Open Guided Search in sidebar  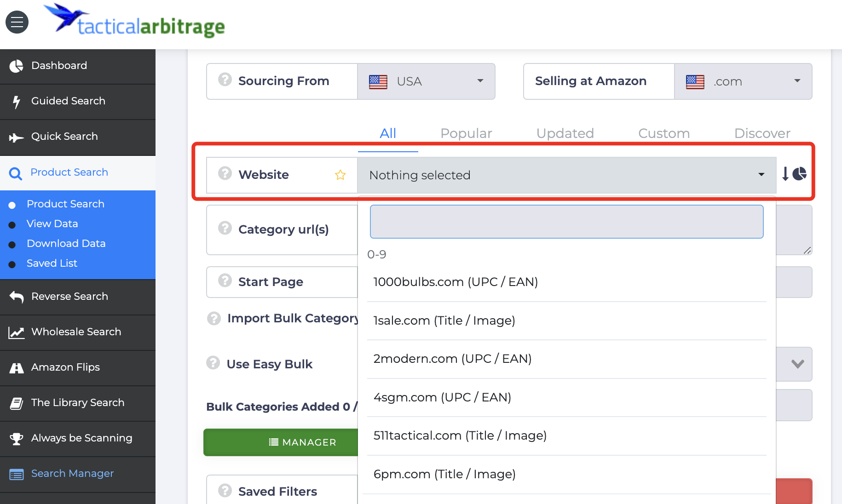[78, 101]
